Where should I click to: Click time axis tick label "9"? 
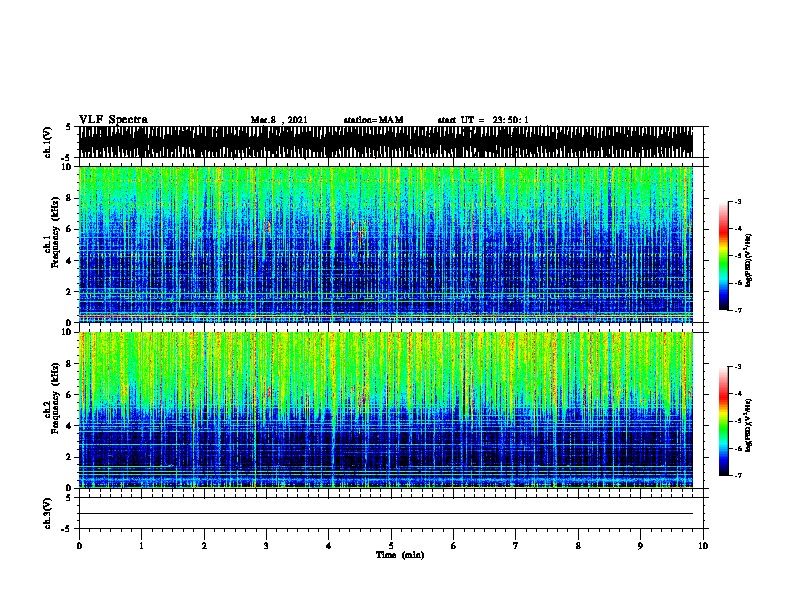[640, 546]
